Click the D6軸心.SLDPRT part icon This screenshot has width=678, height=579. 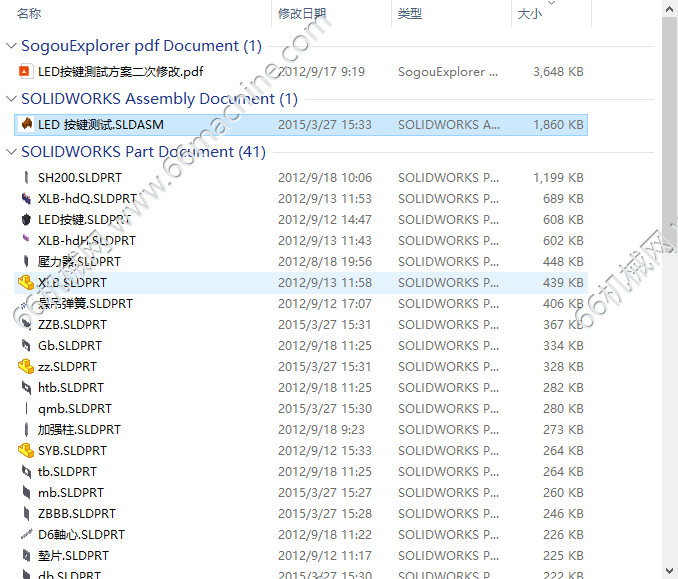click(x=26, y=534)
